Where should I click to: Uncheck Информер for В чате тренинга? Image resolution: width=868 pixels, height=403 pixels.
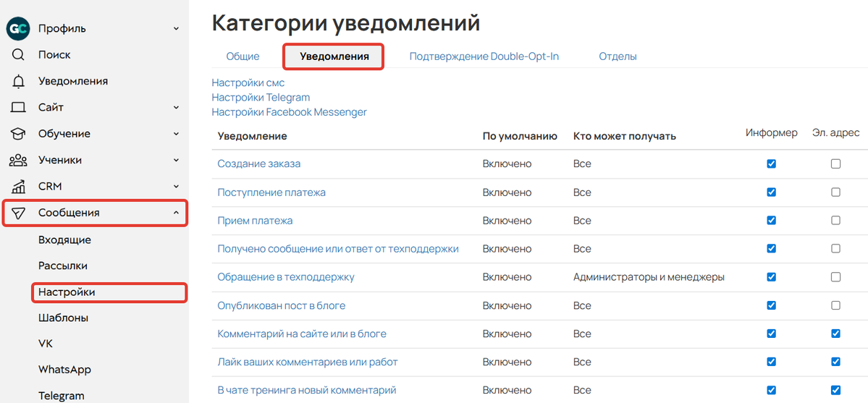771,390
